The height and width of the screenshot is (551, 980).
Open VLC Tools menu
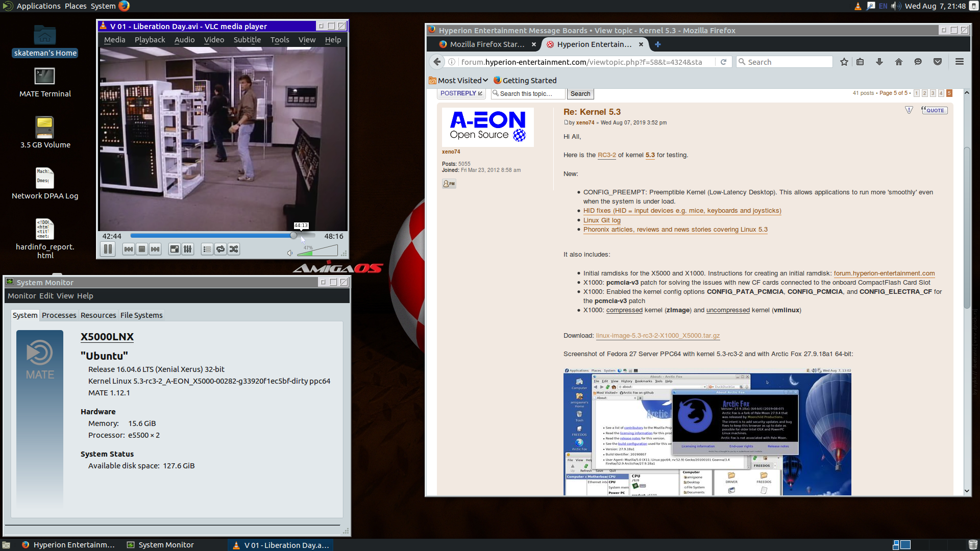tap(280, 40)
